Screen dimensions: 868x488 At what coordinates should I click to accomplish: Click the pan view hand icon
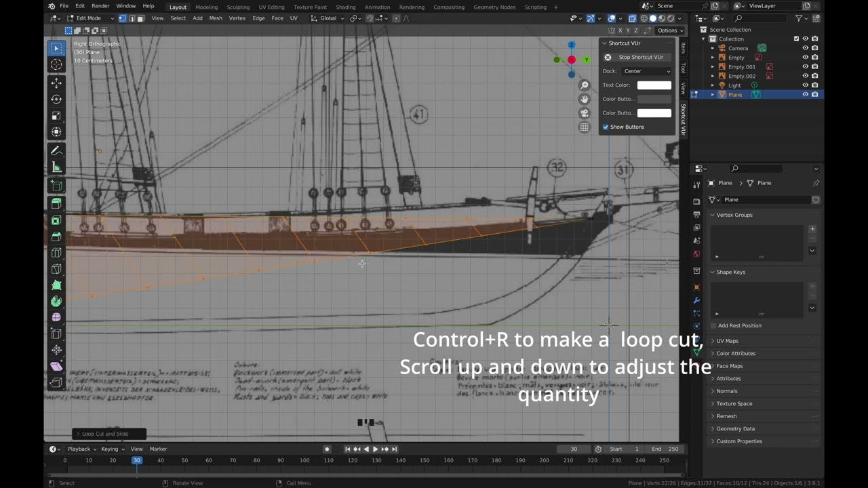tap(585, 99)
